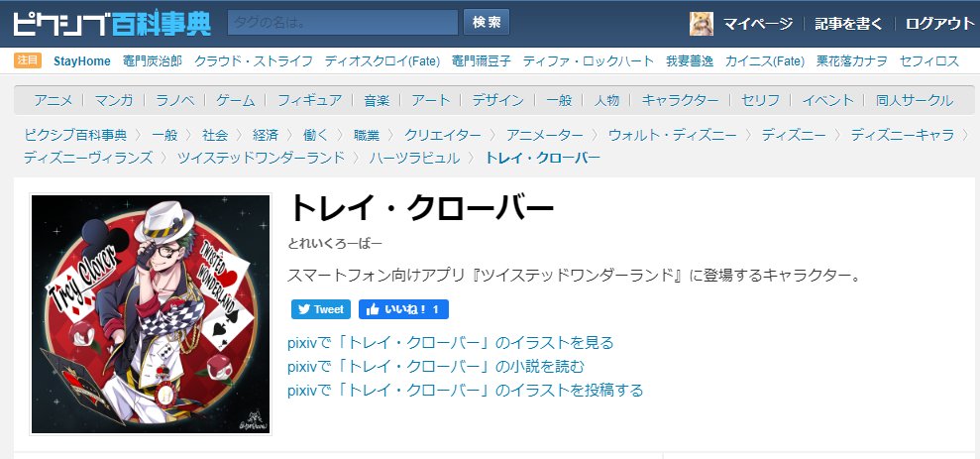The height and width of the screenshot is (459, 980).
Task: Open the 竈門禰豆子 trending tag
Action: pos(482,61)
